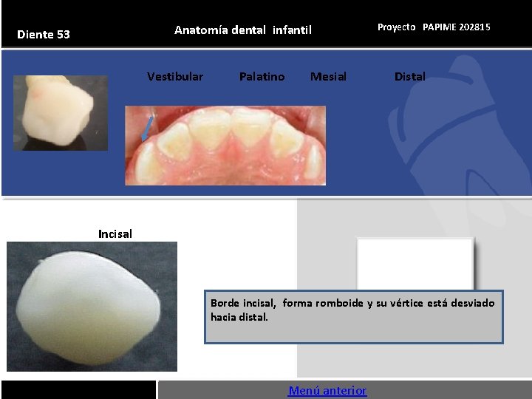
Task: Click the Proyecto PAPIME 202815 text
Action: click(434, 27)
